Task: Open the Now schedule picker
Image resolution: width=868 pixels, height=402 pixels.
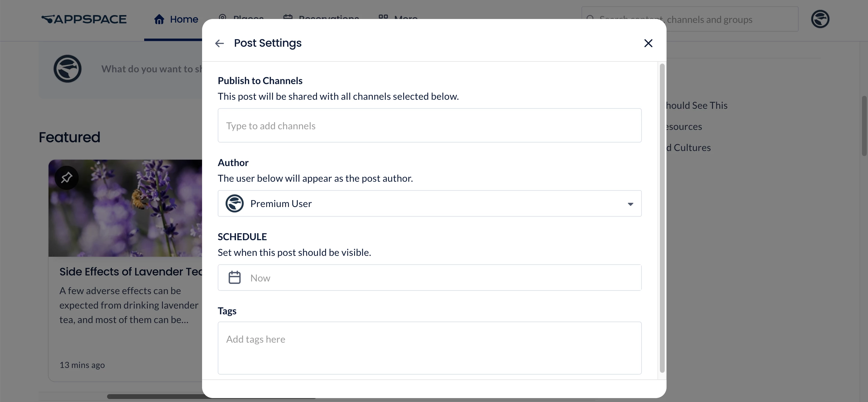Action: click(429, 278)
